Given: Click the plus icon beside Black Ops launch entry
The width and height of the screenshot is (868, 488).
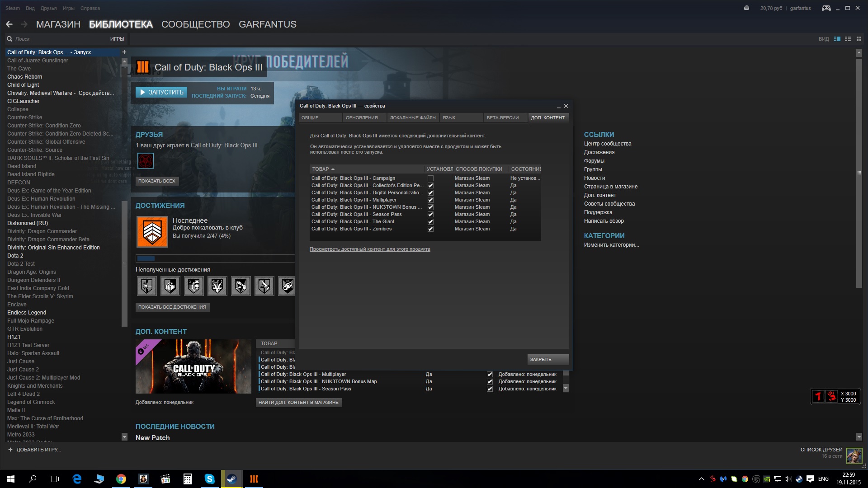Looking at the screenshot, I should (124, 52).
